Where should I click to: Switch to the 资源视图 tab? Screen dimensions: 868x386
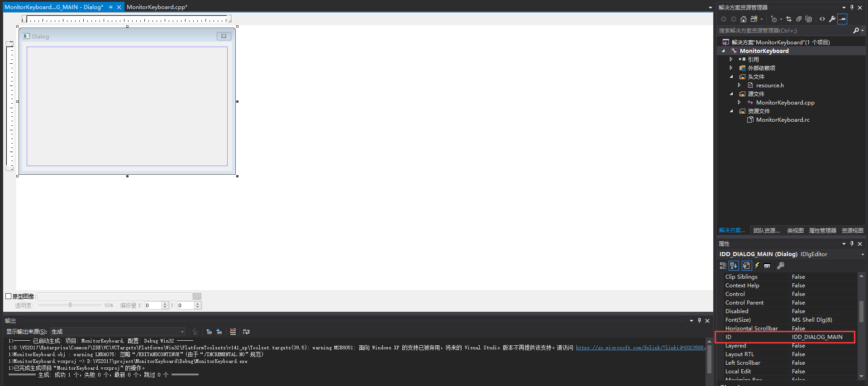click(852, 230)
